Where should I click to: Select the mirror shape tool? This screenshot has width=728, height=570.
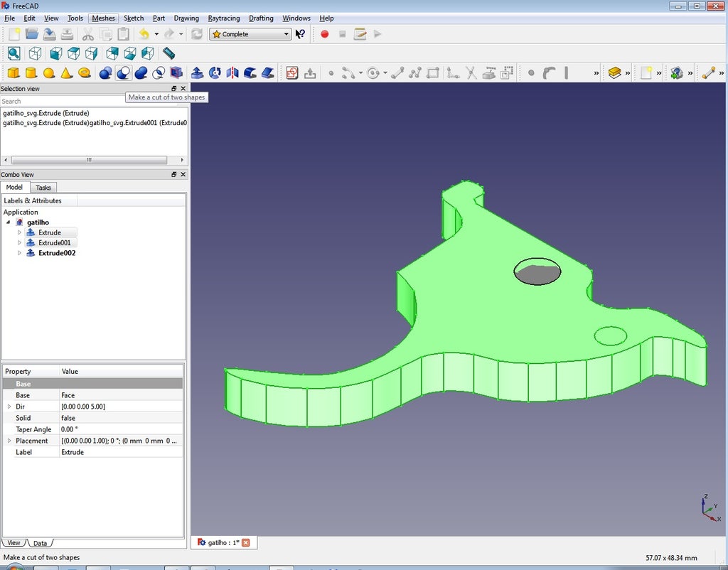tap(232, 72)
